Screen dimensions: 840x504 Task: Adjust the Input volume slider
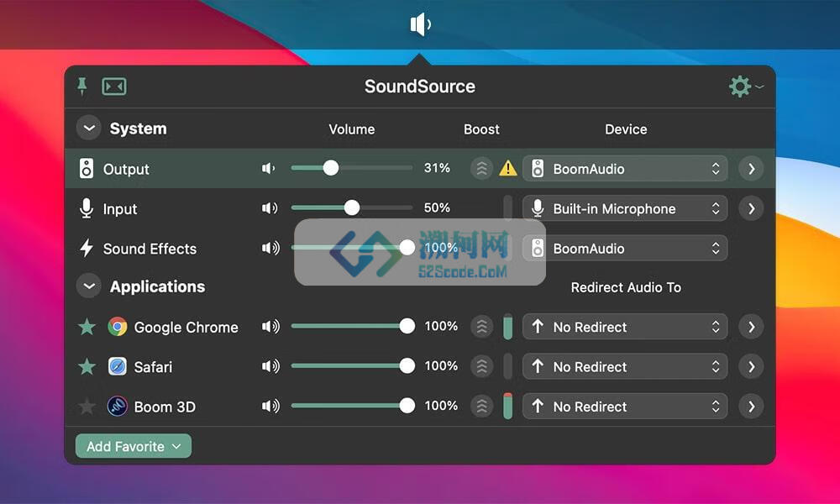352,207
